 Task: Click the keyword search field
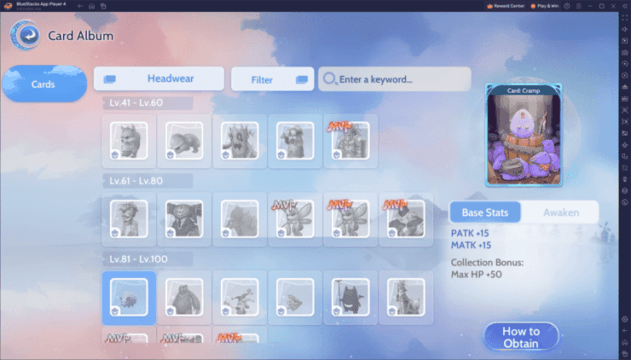tap(395, 79)
